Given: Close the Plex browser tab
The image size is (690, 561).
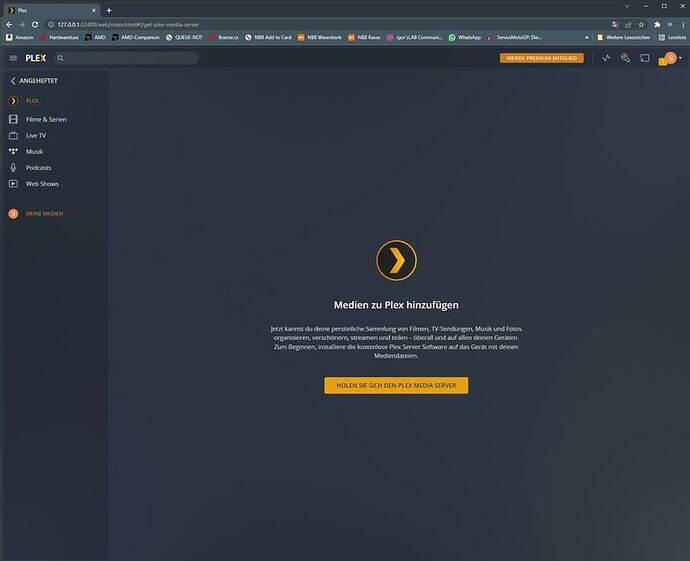Looking at the screenshot, I should (93, 10).
